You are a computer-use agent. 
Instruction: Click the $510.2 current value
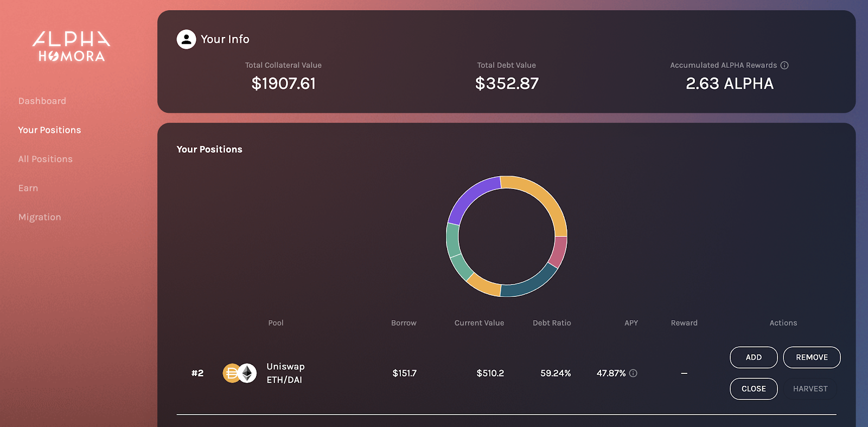[490, 373]
